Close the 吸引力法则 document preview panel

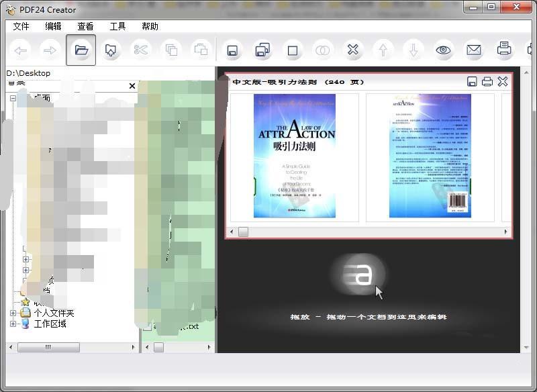[x=503, y=81]
